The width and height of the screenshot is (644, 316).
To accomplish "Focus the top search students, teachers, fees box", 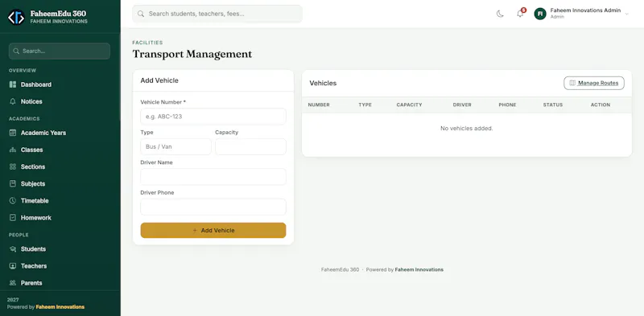I will coord(217,14).
